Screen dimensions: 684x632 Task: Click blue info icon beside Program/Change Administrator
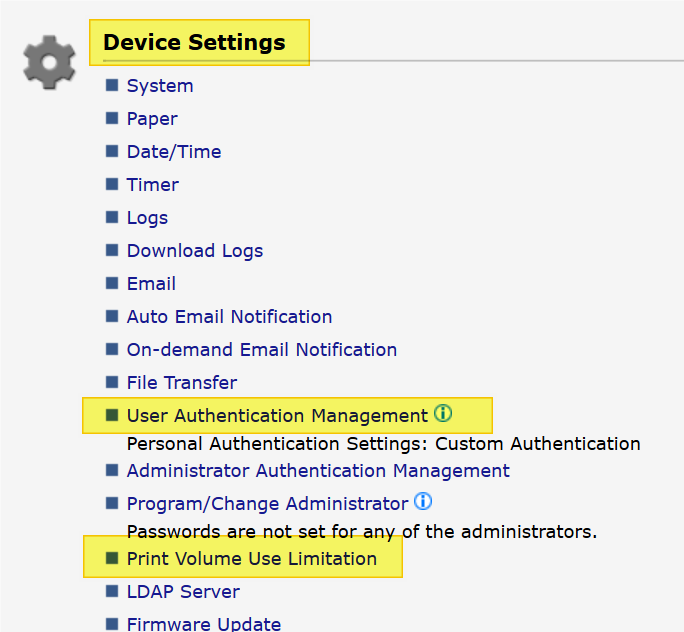click(x=423, y=502)
